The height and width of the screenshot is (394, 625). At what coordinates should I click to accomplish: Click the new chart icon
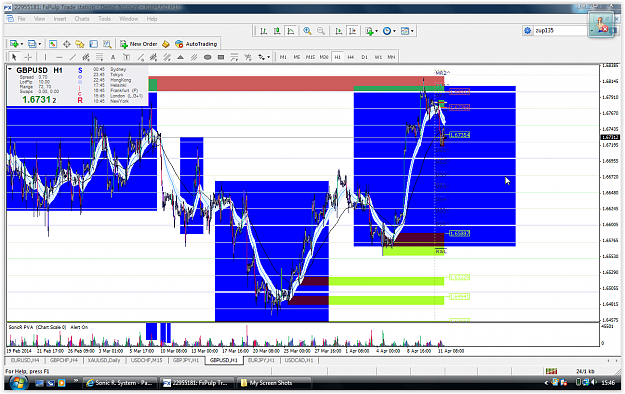(14, 44)
